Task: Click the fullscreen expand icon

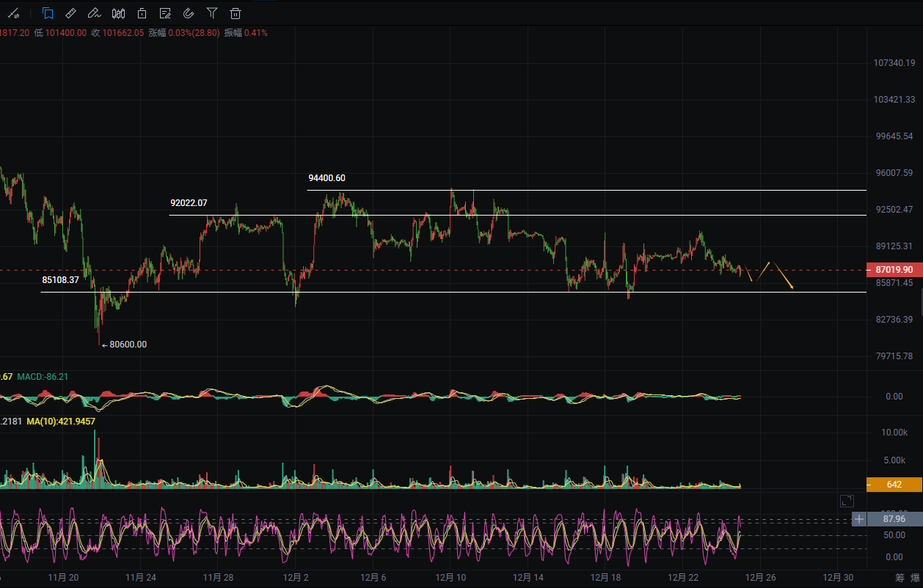Action: point(847,501)
